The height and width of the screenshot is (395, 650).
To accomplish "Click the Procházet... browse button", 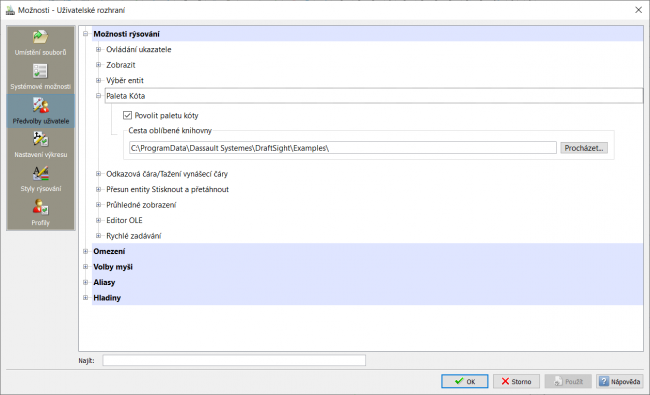I will [x=584, y=148].
